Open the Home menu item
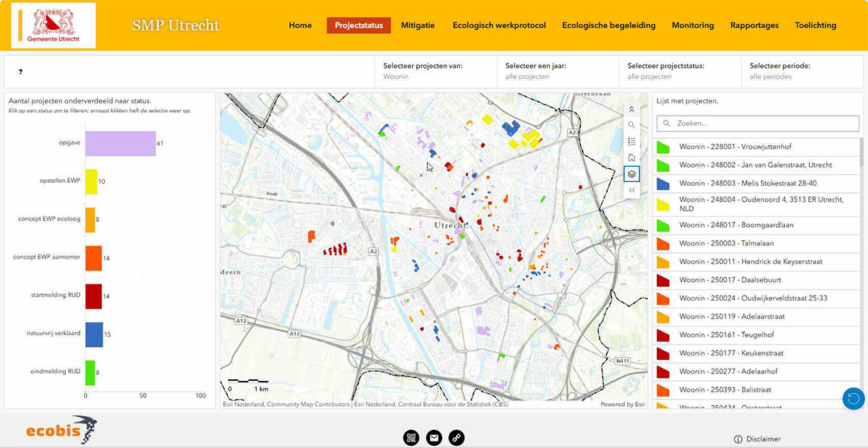The width and height of the screenshot is (868, 448). click(x=300, y=25)
